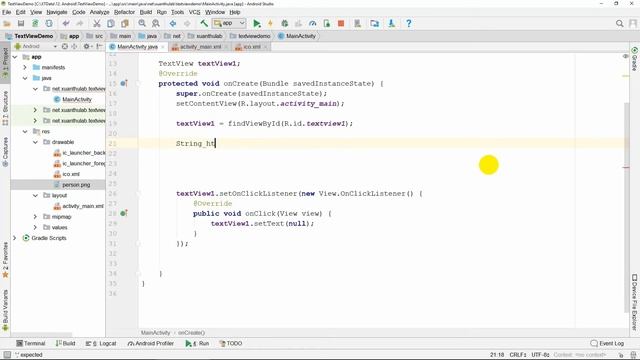The image size is (640, 360).
Task: Select activity_main.xml in the layout folder
Action: pos(83,206)
